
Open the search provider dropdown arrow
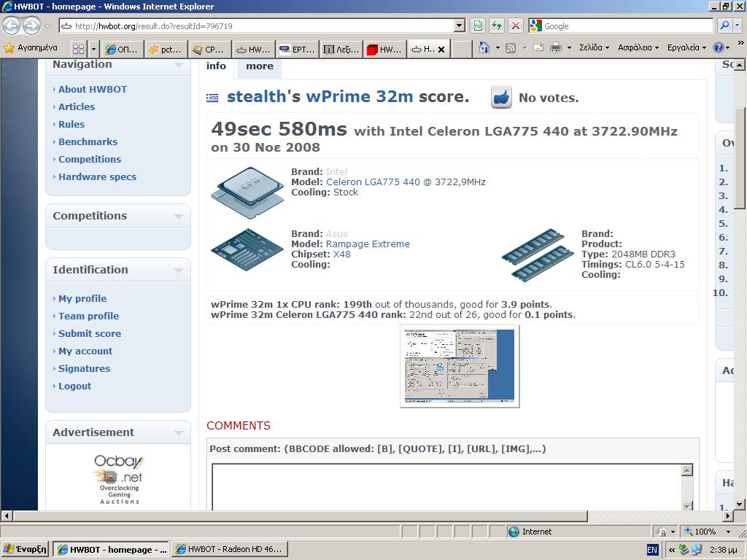pyautogui.click(x=738, y=26)
